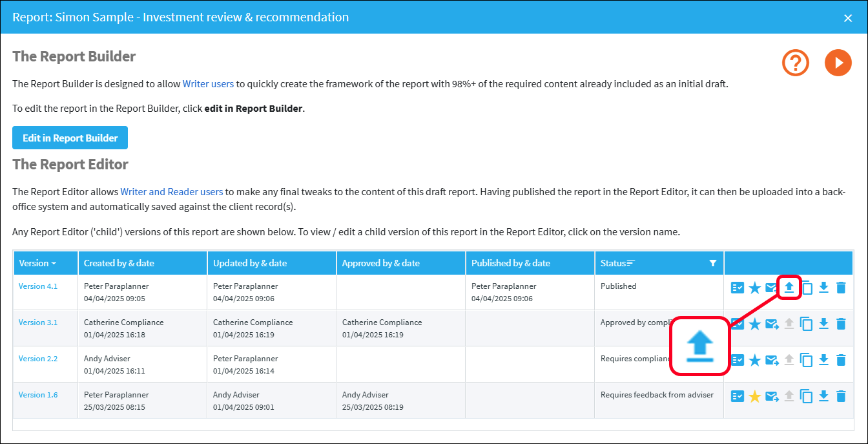Click Catherine Compliance in Approved by column
The width and height of the screenshot is (868, 444).
pyautogui.click(x=382, y=322)
